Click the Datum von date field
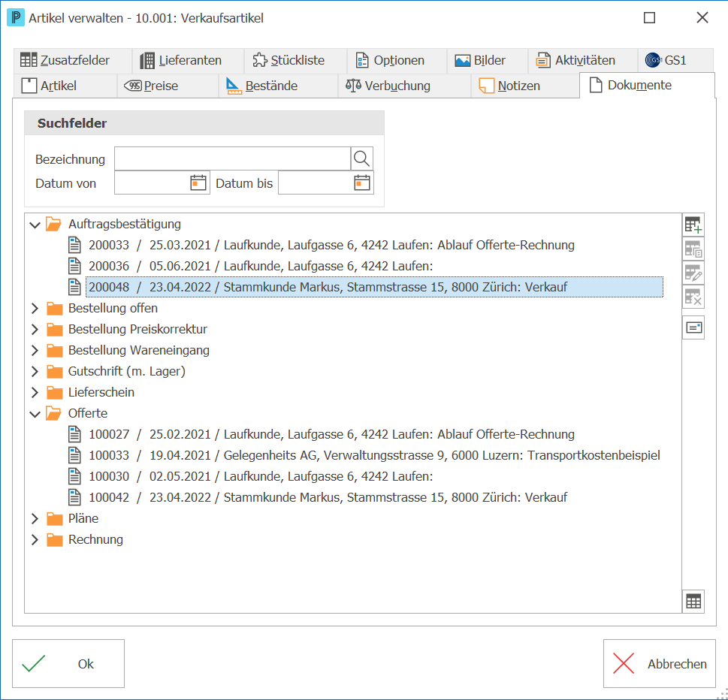 pyautogui.click(x=162, y=183)
